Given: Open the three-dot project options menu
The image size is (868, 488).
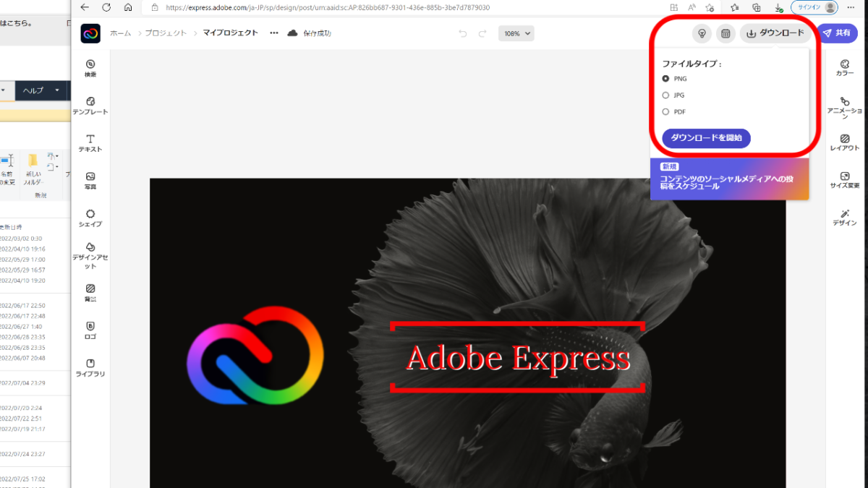Looking at the screenshot, I should 273,33.
